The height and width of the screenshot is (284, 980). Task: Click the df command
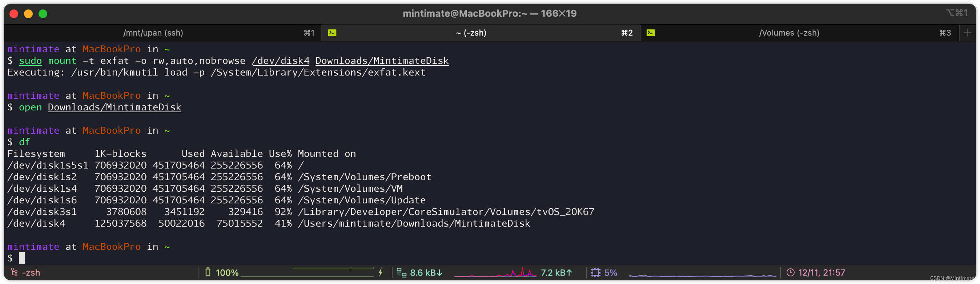point(24,142)
